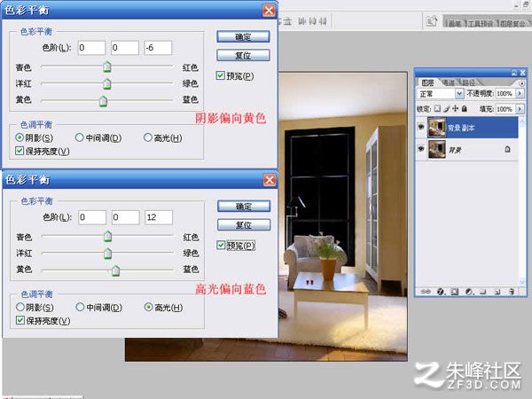Uncheck 预览 in upper 色彩平衡 dialog
532x399 pixels.
click(x=221, y=75)
